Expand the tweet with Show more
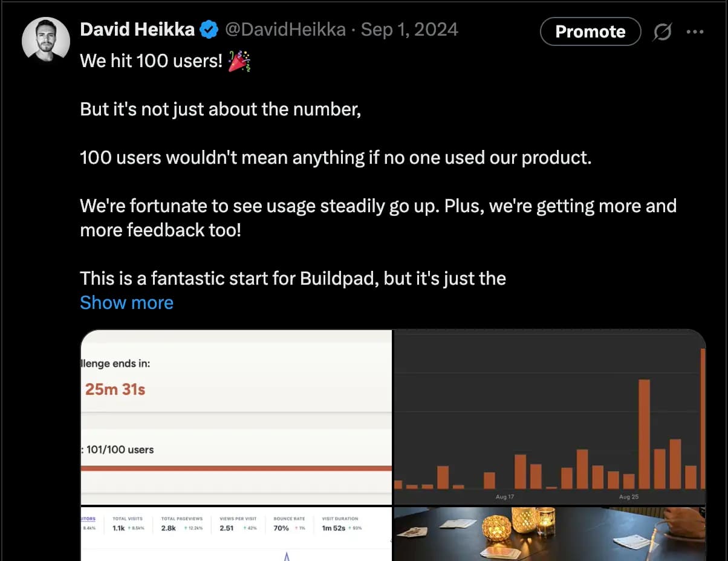Screen dimensions: 728x561 tap(126, 302)
